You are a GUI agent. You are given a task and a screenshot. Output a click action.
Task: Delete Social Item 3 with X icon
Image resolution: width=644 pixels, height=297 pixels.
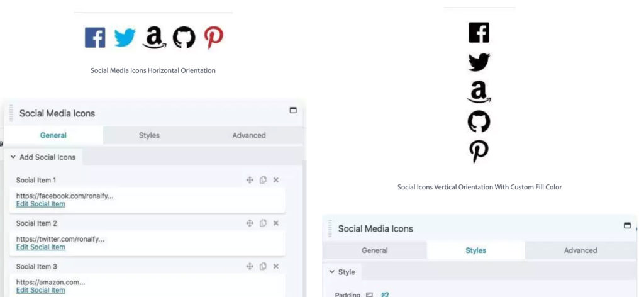[276, 266]
